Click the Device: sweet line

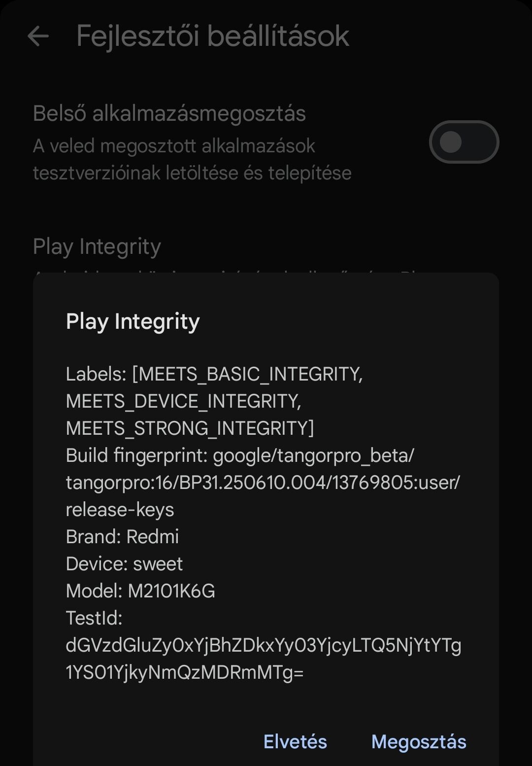coord(124,564)
